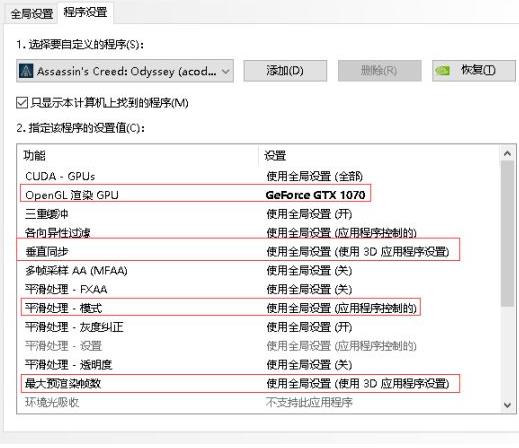The width and height of the screenshot is (519, 448).
Task: Click the settings list scrollbar thumb
Action: click(508, 233)
